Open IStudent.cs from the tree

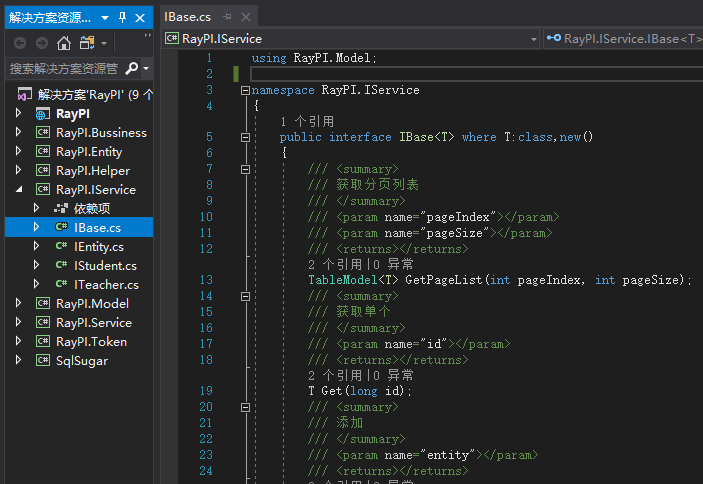coord(105,266)
